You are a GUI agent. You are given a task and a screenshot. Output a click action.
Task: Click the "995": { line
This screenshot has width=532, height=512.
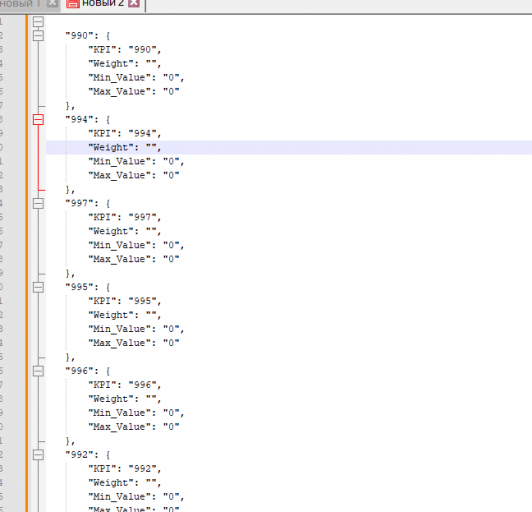(x=88, y=287)
